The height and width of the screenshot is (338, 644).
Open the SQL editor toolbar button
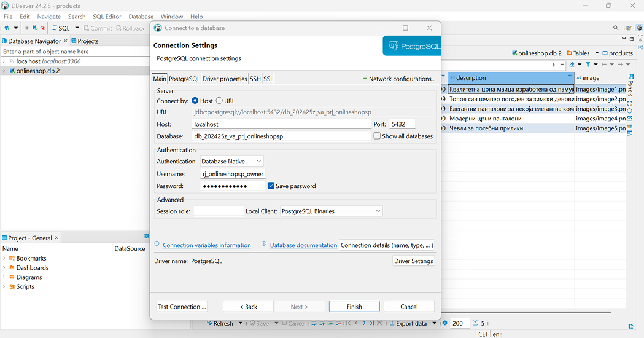point(61,28)
